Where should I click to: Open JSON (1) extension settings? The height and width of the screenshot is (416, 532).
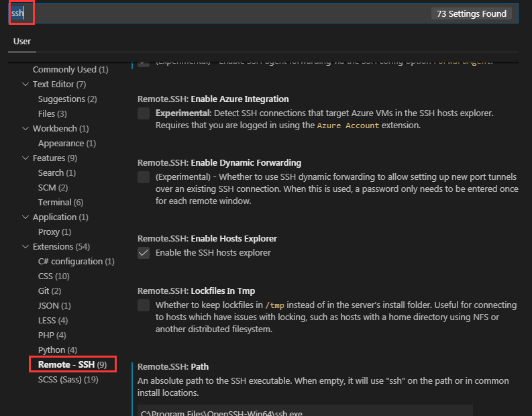pos(54,306)
